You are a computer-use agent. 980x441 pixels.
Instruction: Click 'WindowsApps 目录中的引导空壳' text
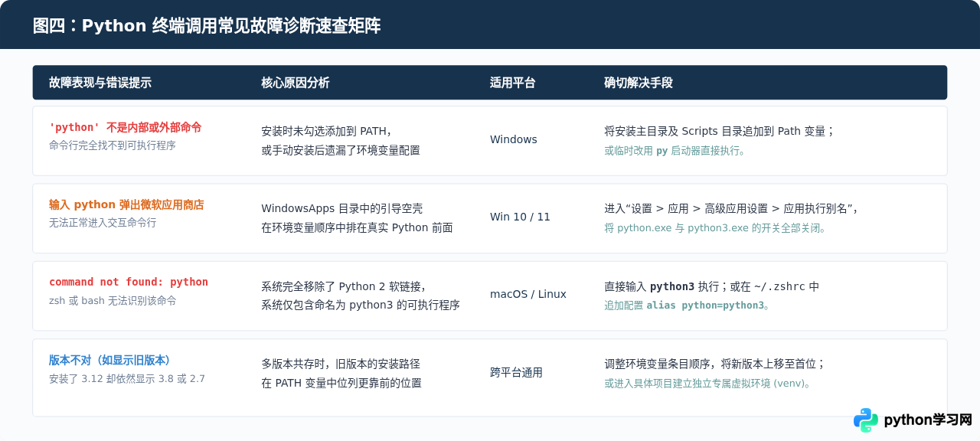point(342,208)
